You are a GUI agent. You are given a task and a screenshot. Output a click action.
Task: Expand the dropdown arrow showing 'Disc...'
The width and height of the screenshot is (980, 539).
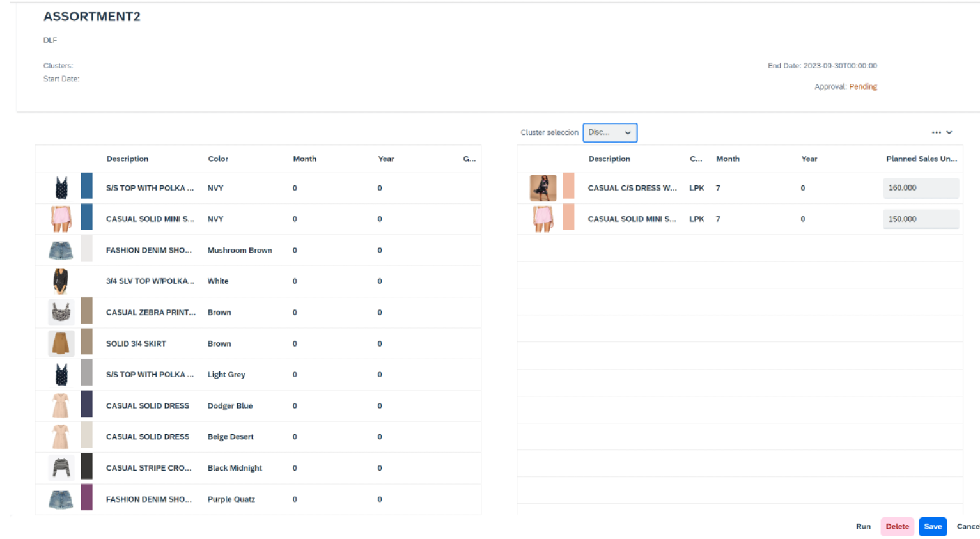627,132
